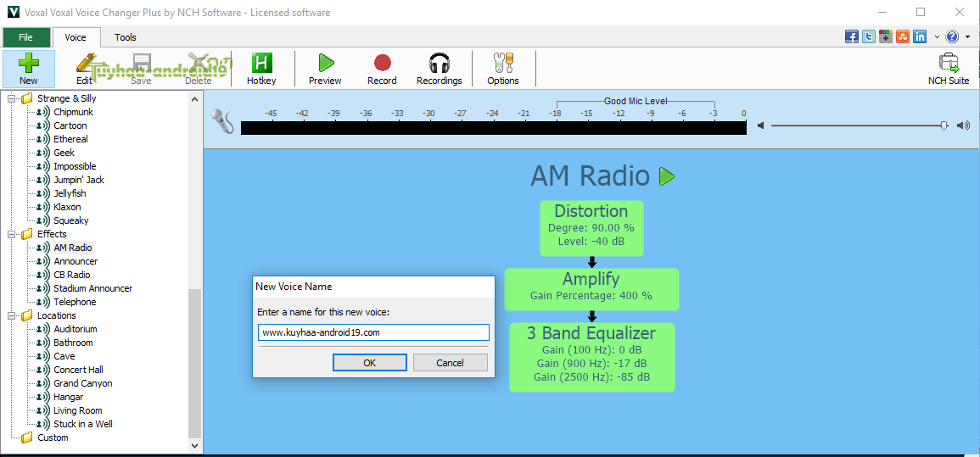The width and height of the screenshot is (980, 457).
Task: Select the Squeaky voice
Action: (x=71, y=220)
